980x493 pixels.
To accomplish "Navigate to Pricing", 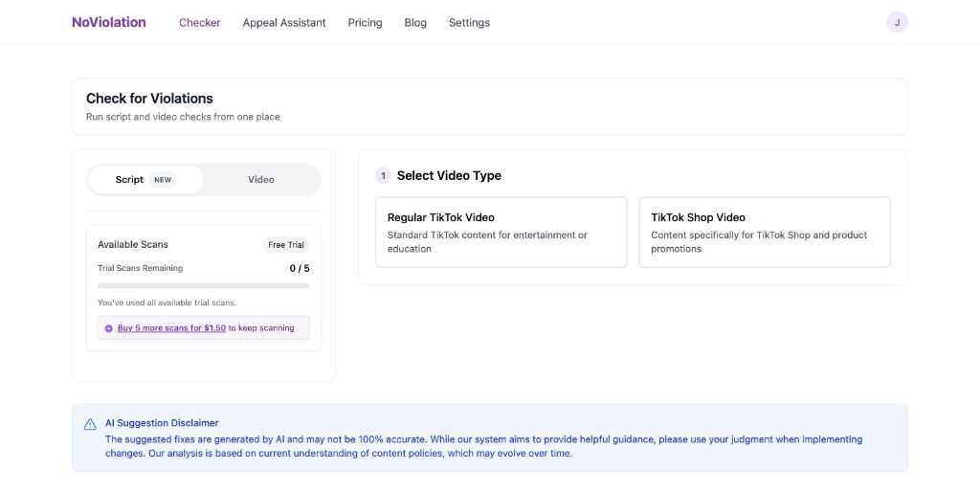I will click(x=365, y=22).
